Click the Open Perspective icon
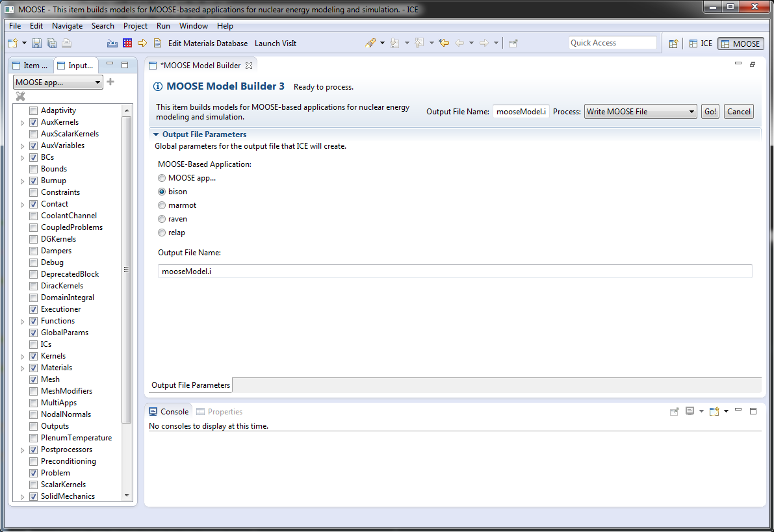Screen dimensions: 774x532 pyautogui.click(x=673, y=44)
